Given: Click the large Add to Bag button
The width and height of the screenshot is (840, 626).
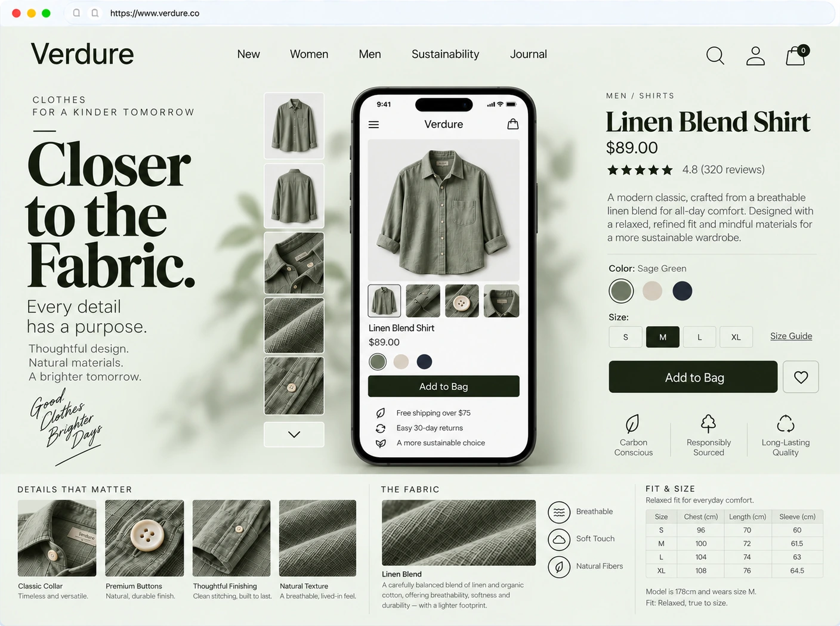Looking at the screenshot, I should pos(693,377).
